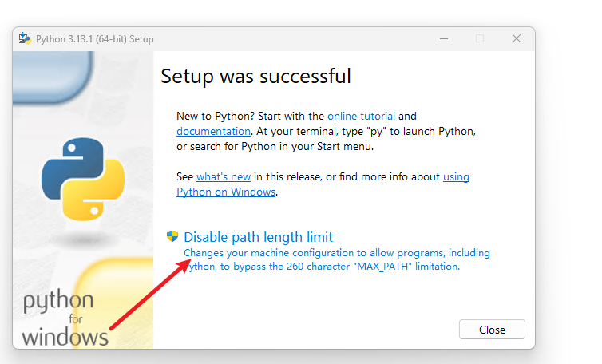
Task: Click the Close button
Action: [x=492, y=330]
